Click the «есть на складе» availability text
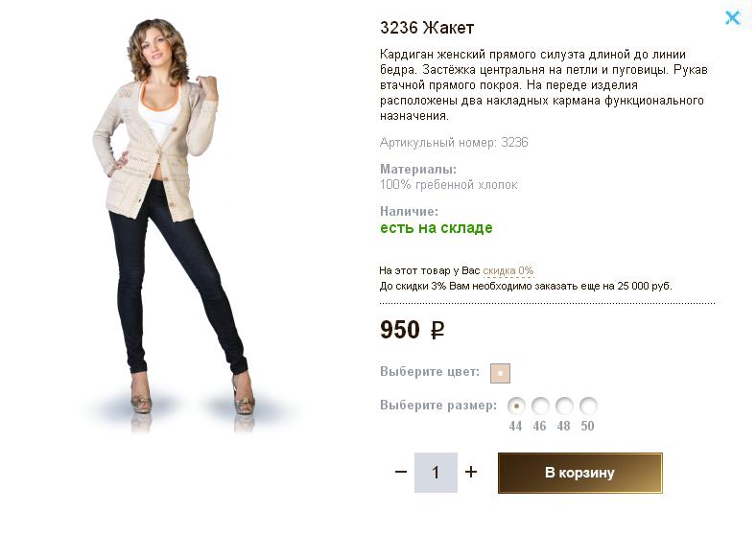 point(437,228)
